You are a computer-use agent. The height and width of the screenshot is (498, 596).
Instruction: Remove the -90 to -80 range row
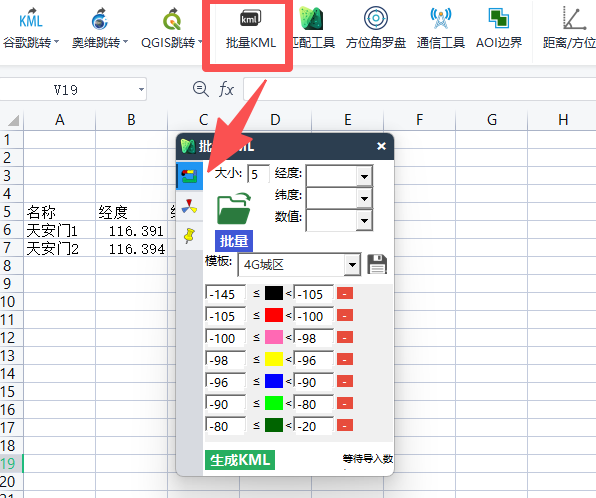pyautogui.click(x=345, y=404)
